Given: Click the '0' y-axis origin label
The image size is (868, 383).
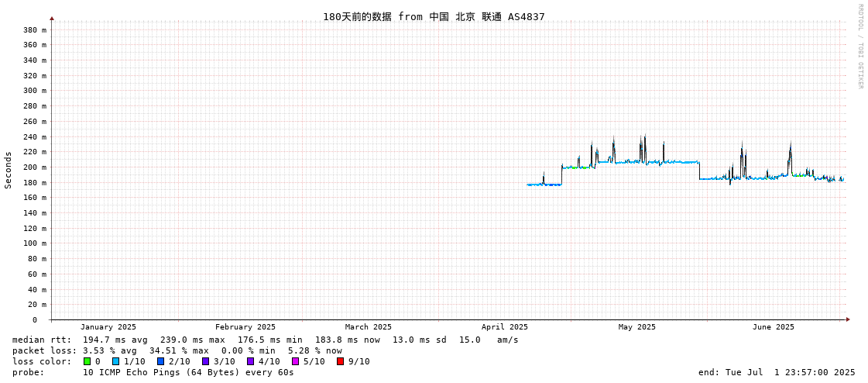Looking at the screenshot, I should (34, 320).
